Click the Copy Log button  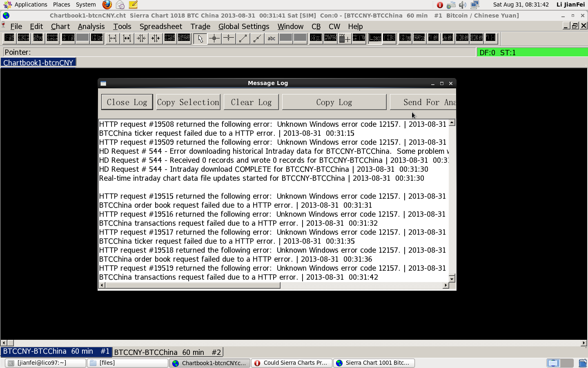334,102
